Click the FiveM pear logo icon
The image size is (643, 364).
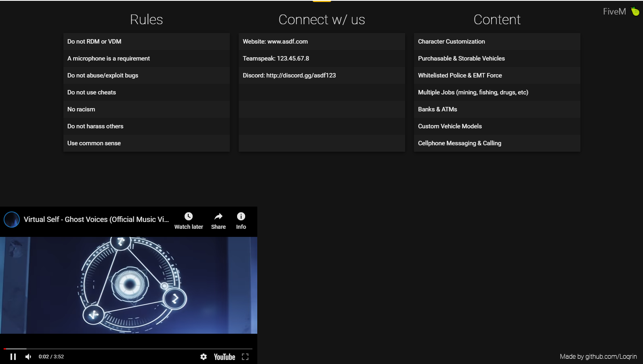635,11
